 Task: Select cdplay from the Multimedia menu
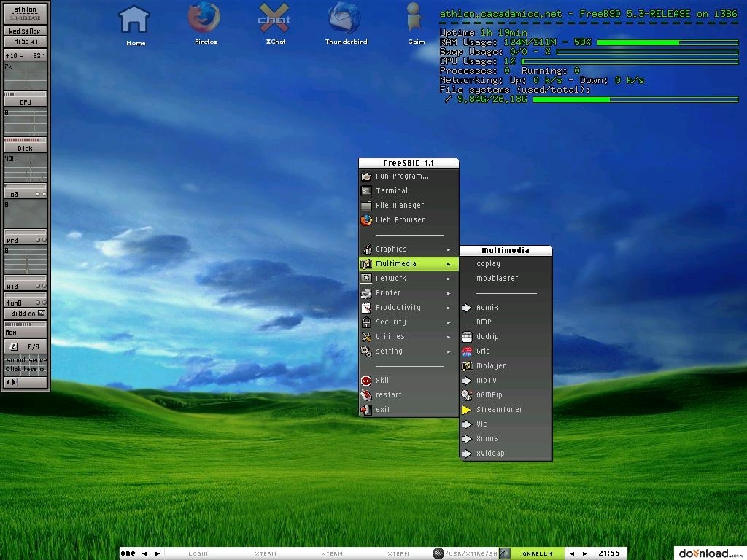pyautogui.click(x=506, y=264)
